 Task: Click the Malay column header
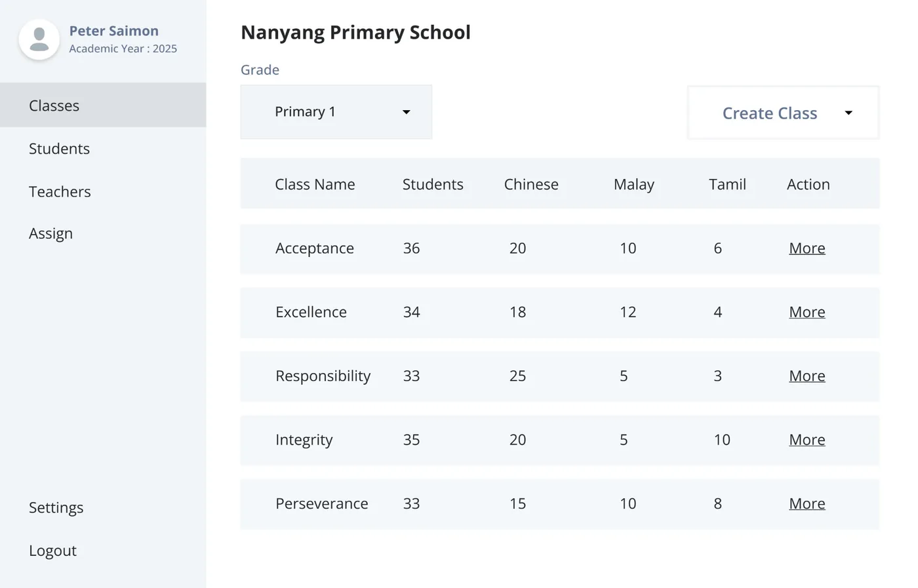pyautogui.click(x=634, y=185)
